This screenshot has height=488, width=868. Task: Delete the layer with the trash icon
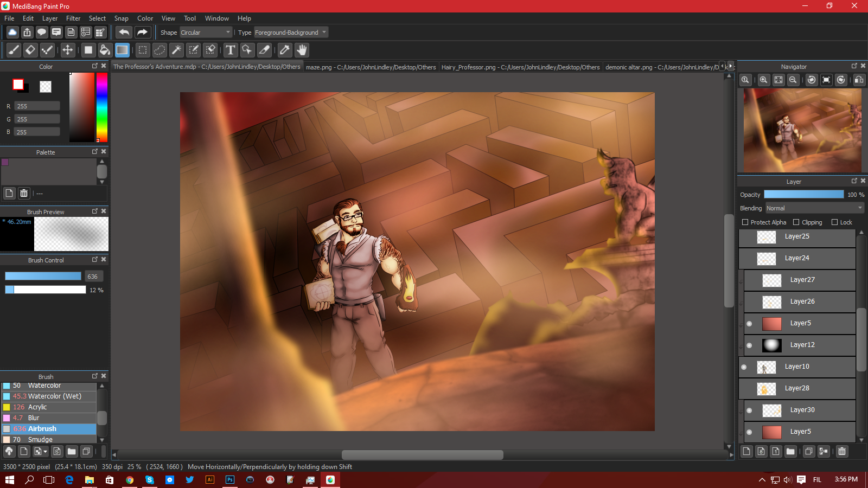[842, 451]
